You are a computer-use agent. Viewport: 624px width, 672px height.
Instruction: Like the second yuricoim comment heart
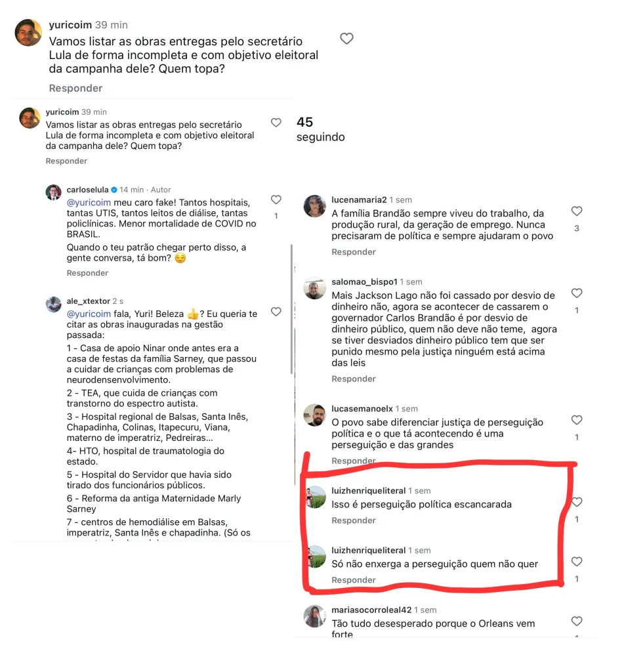pos(276,123)
